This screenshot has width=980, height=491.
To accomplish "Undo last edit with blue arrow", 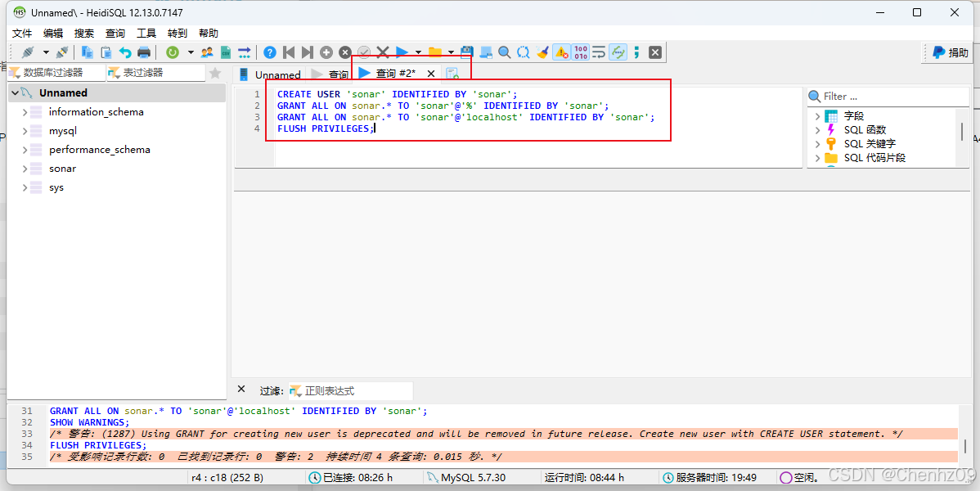I will 126,52.
